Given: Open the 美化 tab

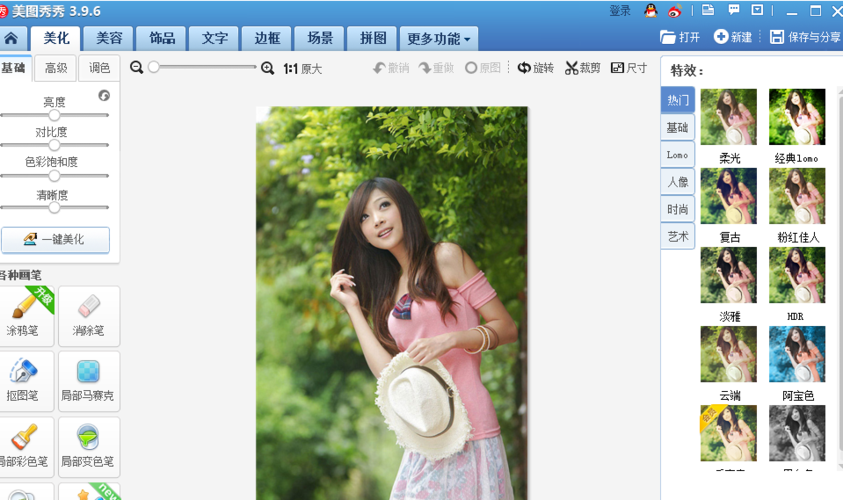Looking at the screenshot, I should [56, 38].
